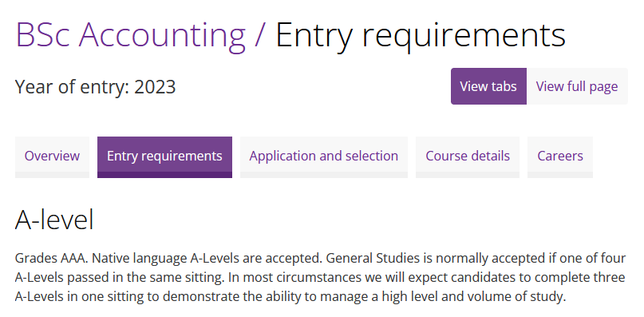Select the View tabs button
Screen dimensions: 644x317
click(x=488, y=86)
